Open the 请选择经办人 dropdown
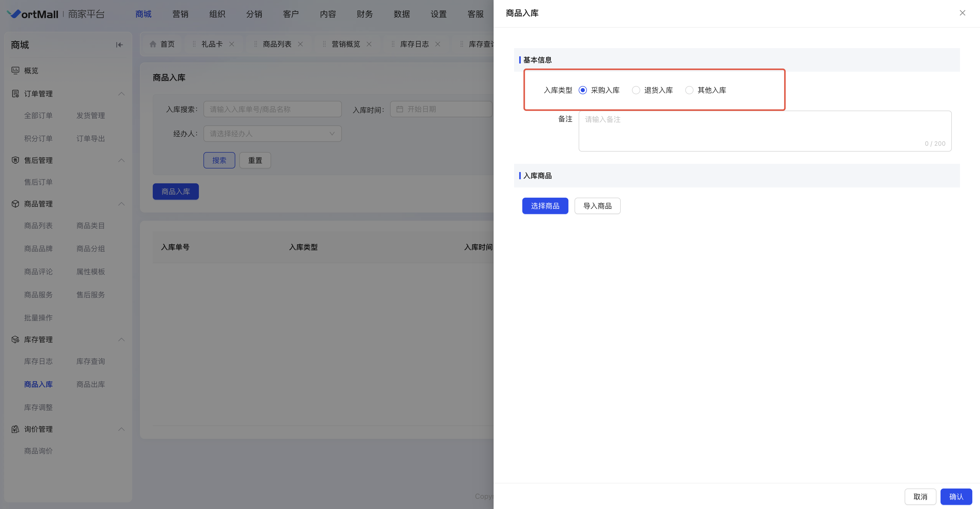Image resolution: width=980 pixels, height=509 pixels. coord(272,134)
